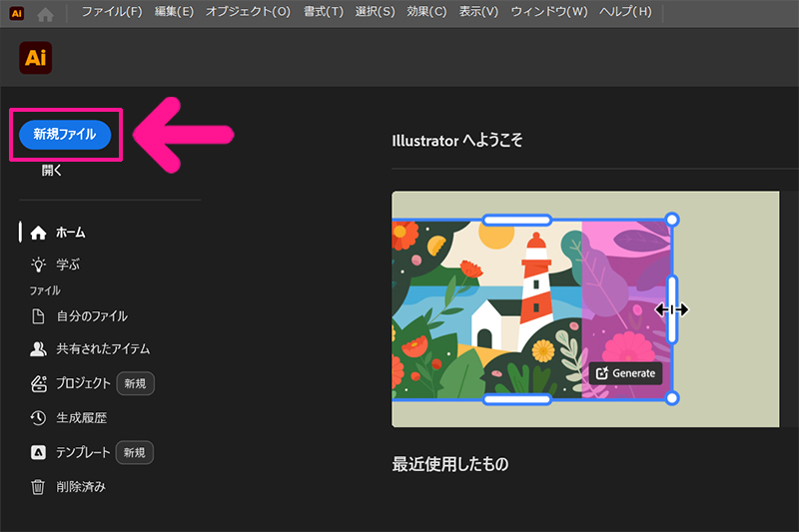Click the 新規 badge beside テンプレート
The image size is (799, 532).
(135, 452)
